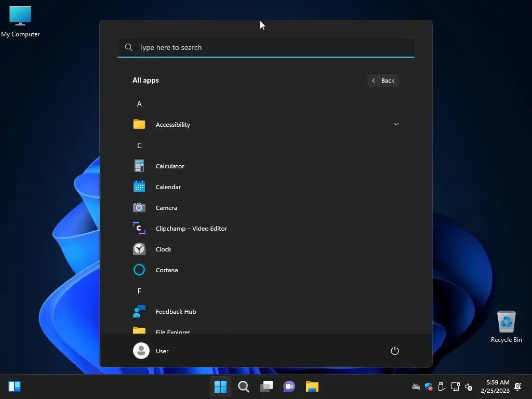This screenshot has height=399, width=532.
Task: Open the notification center bell icon
Action: coord(518,387)
